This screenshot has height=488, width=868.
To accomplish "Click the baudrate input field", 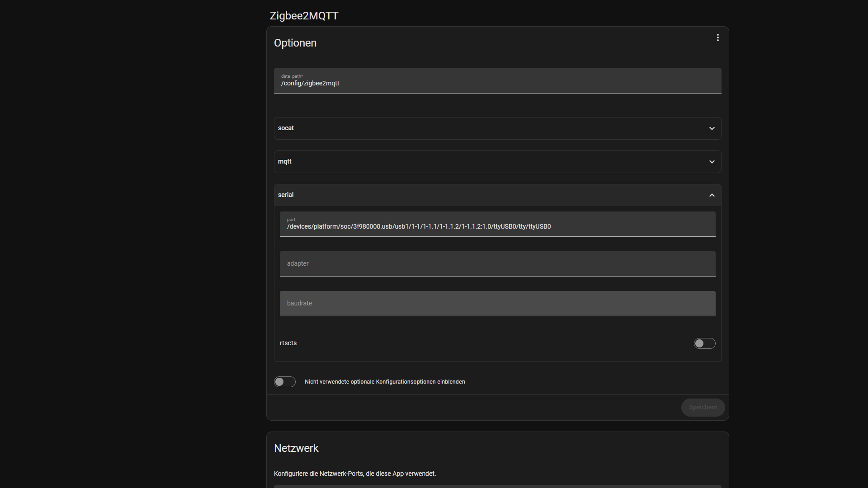I will 497,304.
